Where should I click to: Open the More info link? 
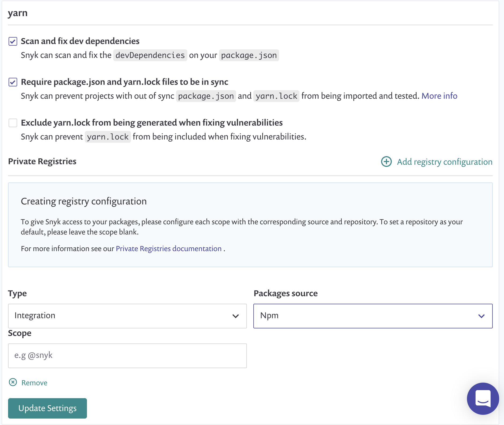439,96
